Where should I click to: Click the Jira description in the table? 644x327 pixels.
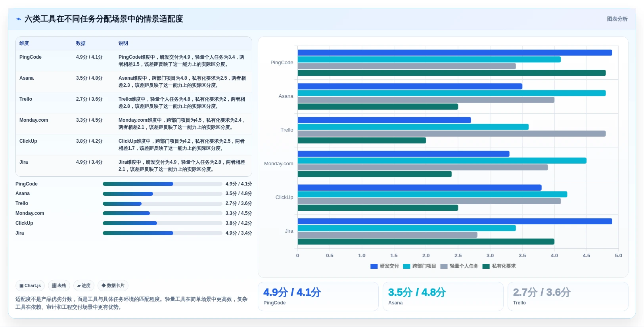point(182,166)
